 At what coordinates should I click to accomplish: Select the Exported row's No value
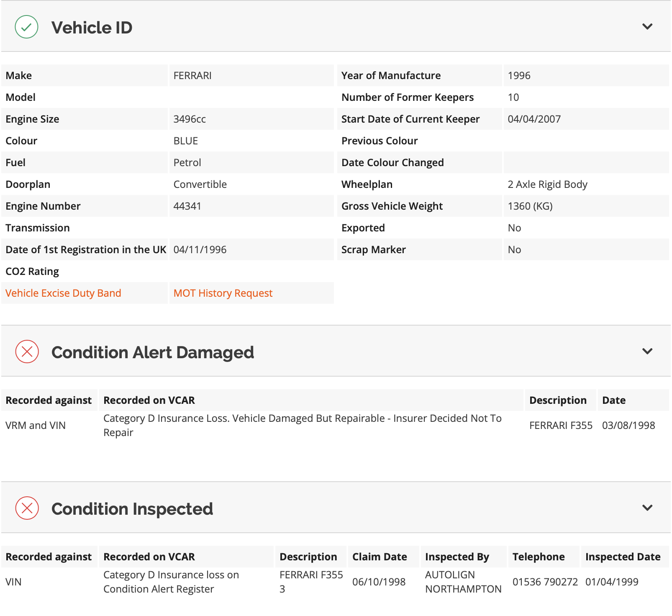(514, 228)
